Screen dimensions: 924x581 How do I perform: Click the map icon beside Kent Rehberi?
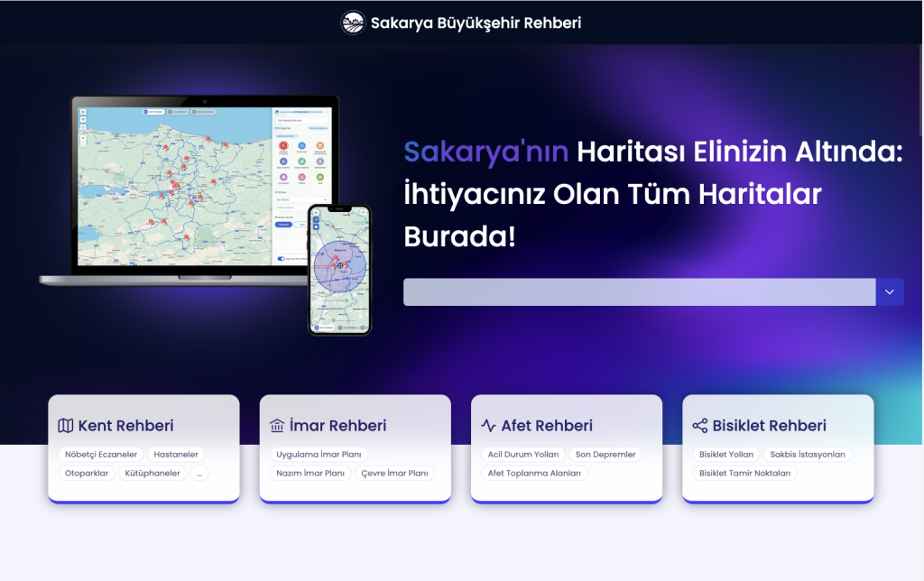point(66,426)
